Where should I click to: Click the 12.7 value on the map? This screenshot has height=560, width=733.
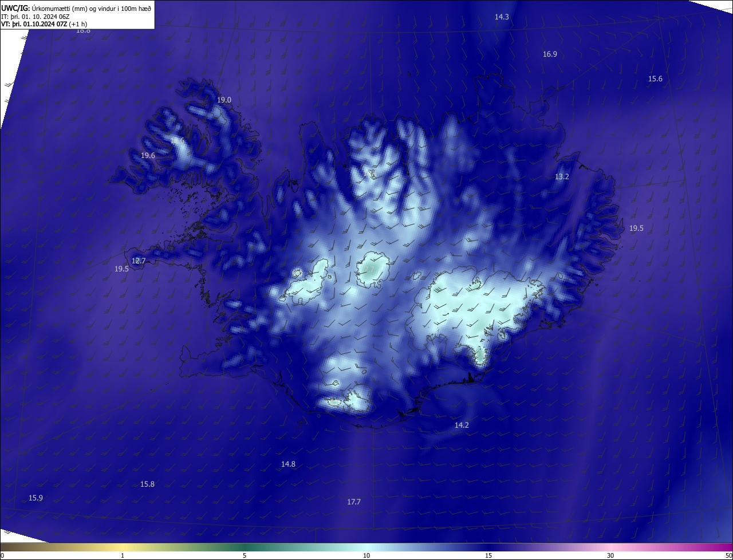(139, 261)
